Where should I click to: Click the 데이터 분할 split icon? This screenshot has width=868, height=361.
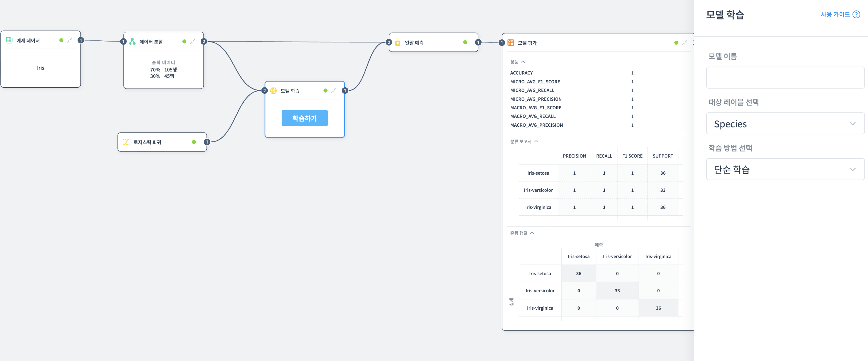click(133, 42)
